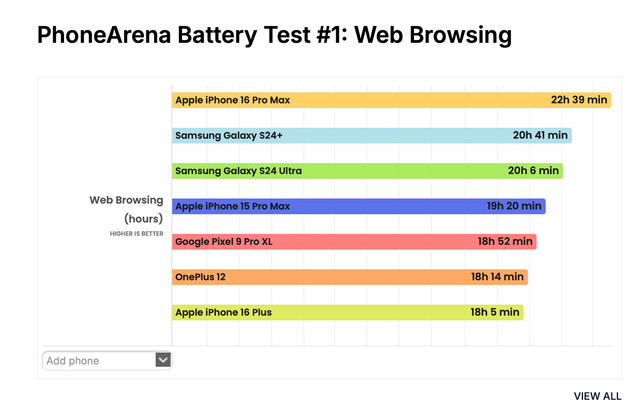Click the 20h 41 min value
Viewport: 640px width, 419px height.
tap(540, 135)
